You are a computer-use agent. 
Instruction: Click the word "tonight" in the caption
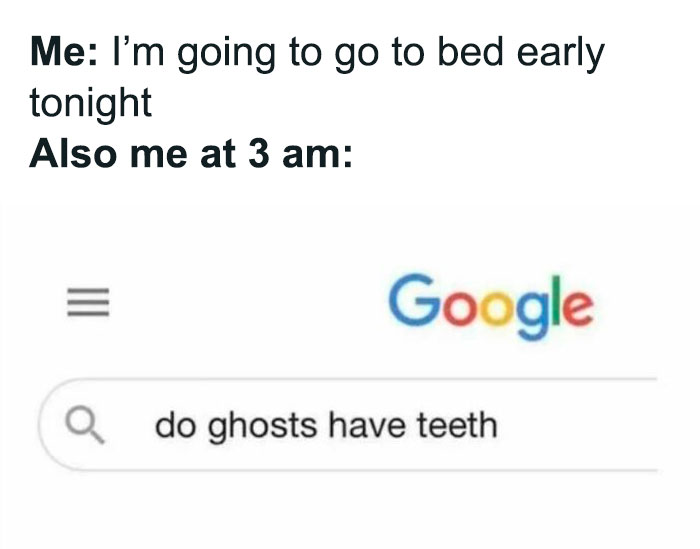(90, 103)
